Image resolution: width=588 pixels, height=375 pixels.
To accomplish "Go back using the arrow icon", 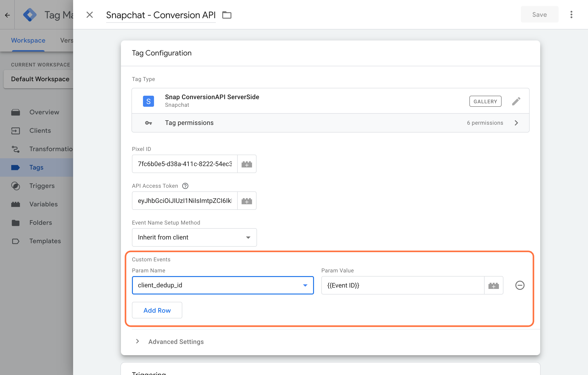I will (7, 15).
